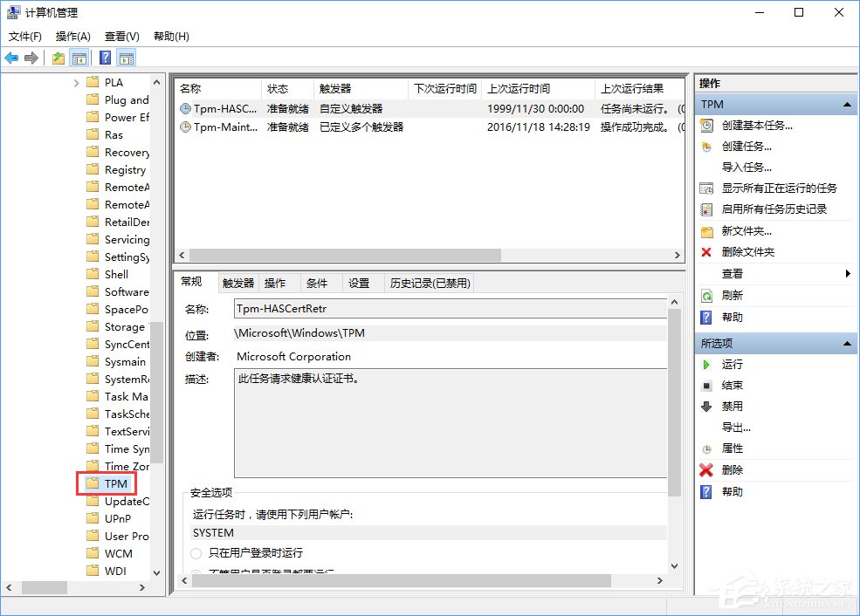Open 创建基本任务 in the Actions pane
The width and height of the screenshot is (860, 616).
[x=756, y=126]
